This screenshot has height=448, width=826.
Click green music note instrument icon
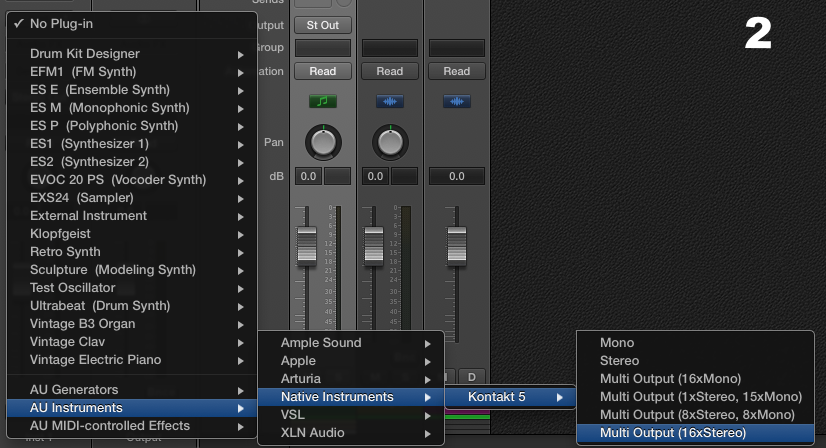point(323,101)
